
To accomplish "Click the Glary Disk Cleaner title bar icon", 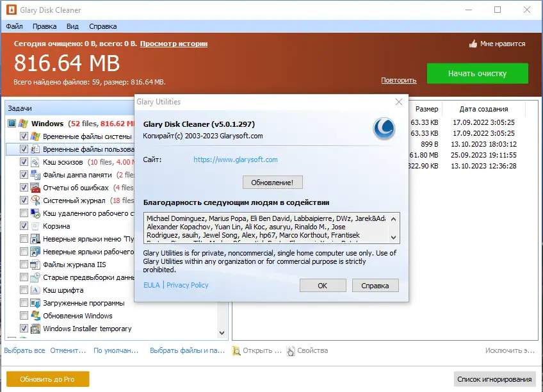I will [x=12, y=10].
